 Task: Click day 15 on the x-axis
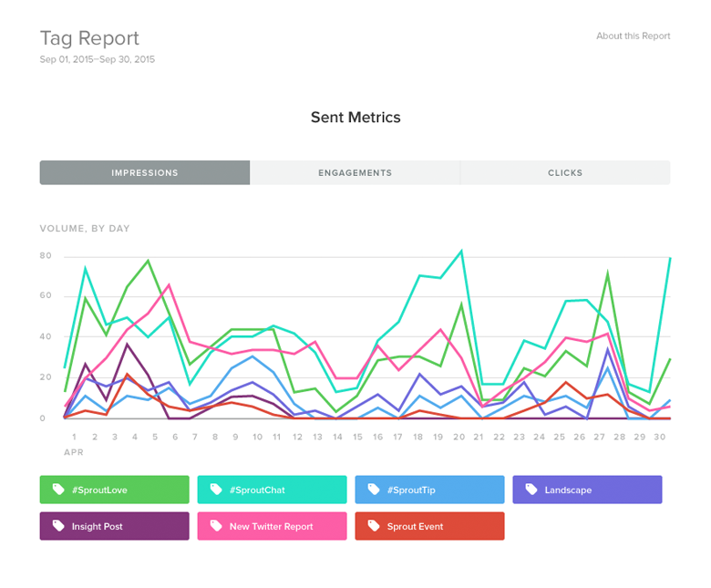tap(357, 437)
